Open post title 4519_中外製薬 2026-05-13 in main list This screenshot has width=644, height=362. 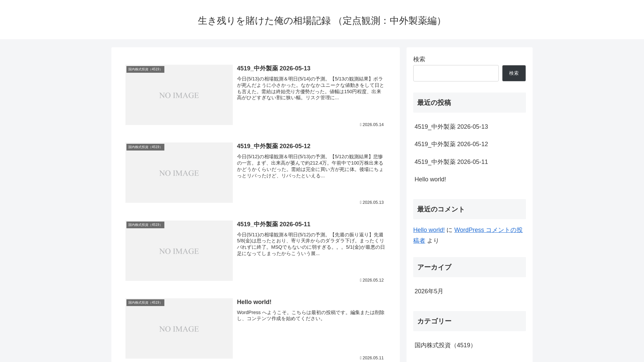click(x=274, y=68)
